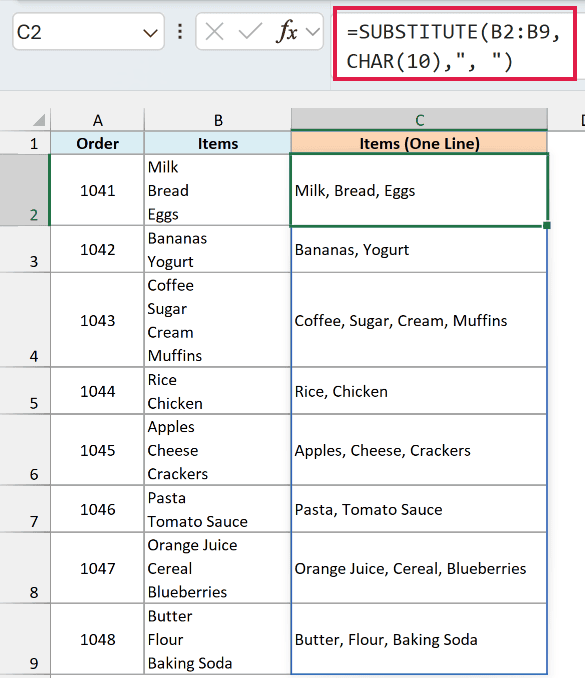Image resolution: width=585 pixels, height=678 pixels.
Task: Click the Cancel (X) formula icon
Action: tap(214, 32)
